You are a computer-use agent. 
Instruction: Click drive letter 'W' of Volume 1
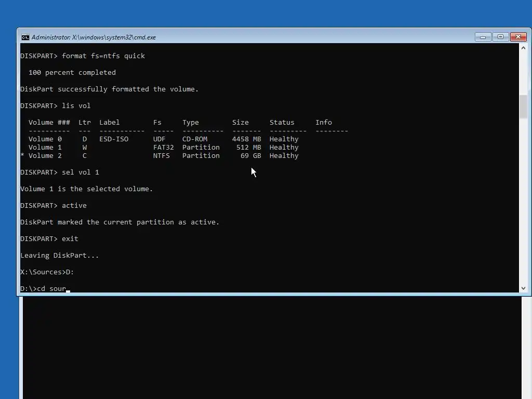coord(85,148)
